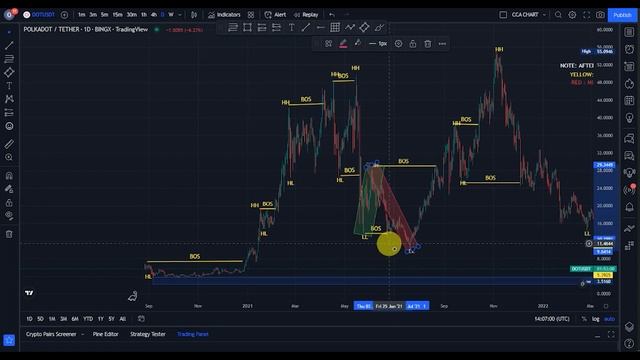The width and height of the screenshot is (640, 360).
Task: Toggle percent scale mode
Action: coord(584,319)
